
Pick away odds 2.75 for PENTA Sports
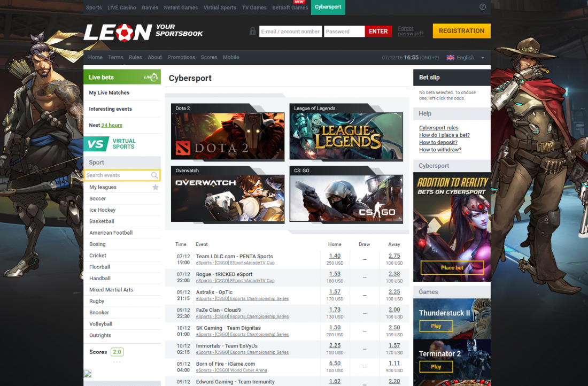click(x=394, y=256)
